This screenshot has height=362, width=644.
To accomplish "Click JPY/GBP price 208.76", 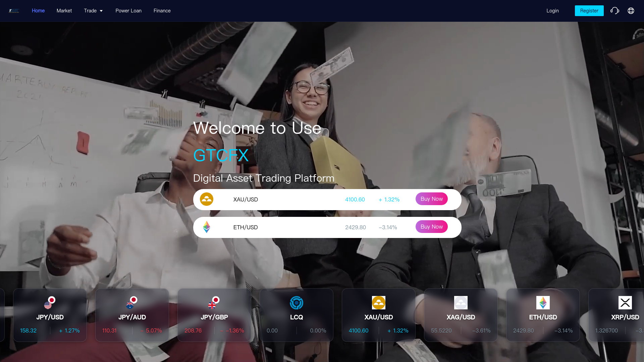I will tap(193, 330).
